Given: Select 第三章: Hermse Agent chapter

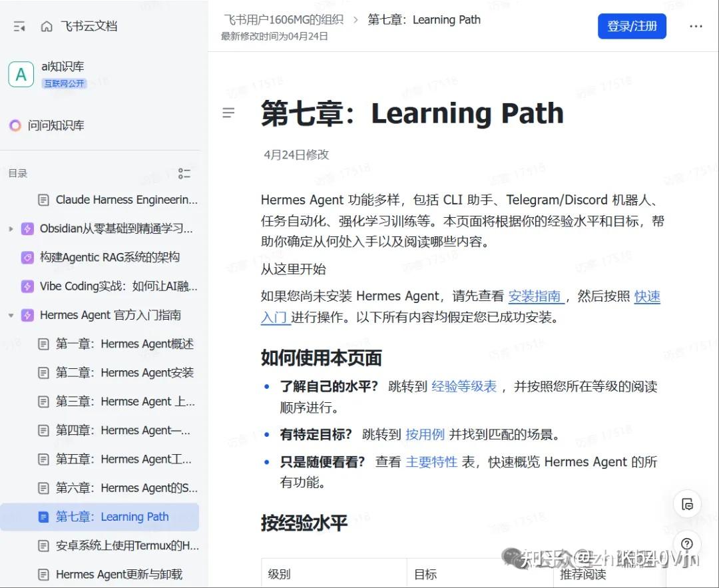Looking at the screenshot, I should tap(125, 402).
